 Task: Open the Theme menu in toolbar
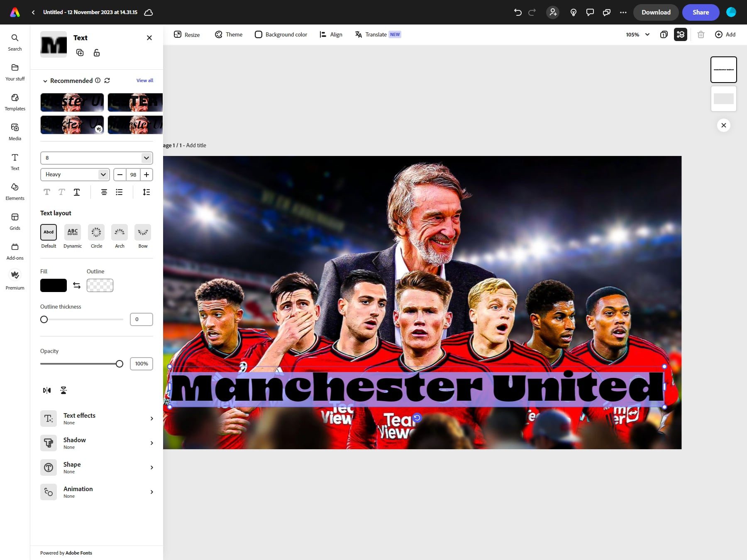pyautogui.click(x=228, y=34)
